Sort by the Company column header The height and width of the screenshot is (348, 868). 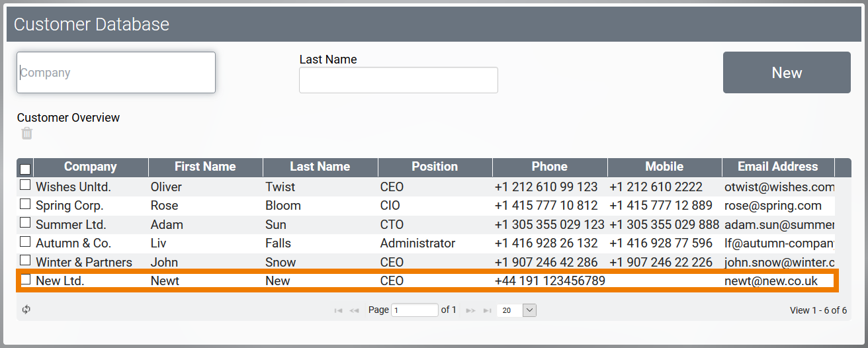pos(91,167)
